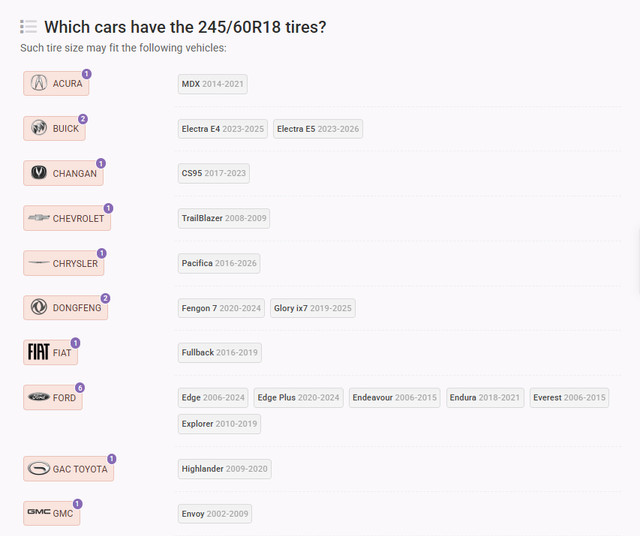The width and height of the screenshot is (640, 536).
Task: Click the Ford oval logo
Action: coord(39,397)
